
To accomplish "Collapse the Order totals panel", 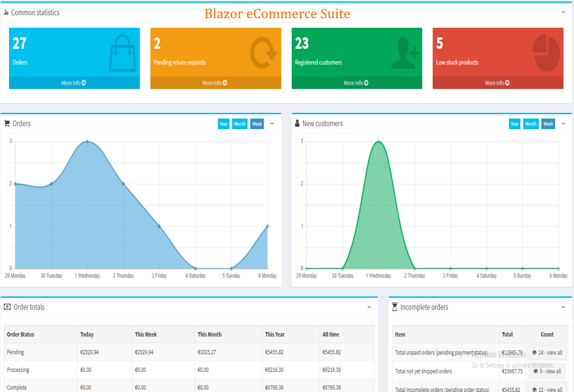I will click(x=369, y=307).
